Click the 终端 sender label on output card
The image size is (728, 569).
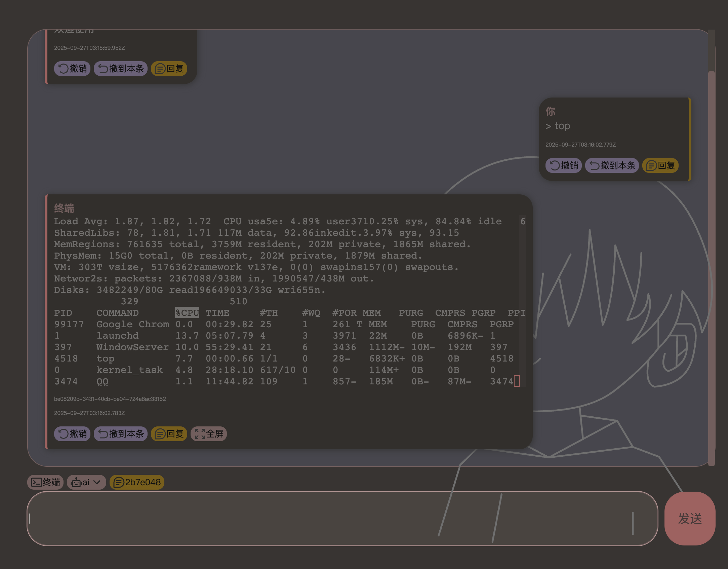pos(64,208)
